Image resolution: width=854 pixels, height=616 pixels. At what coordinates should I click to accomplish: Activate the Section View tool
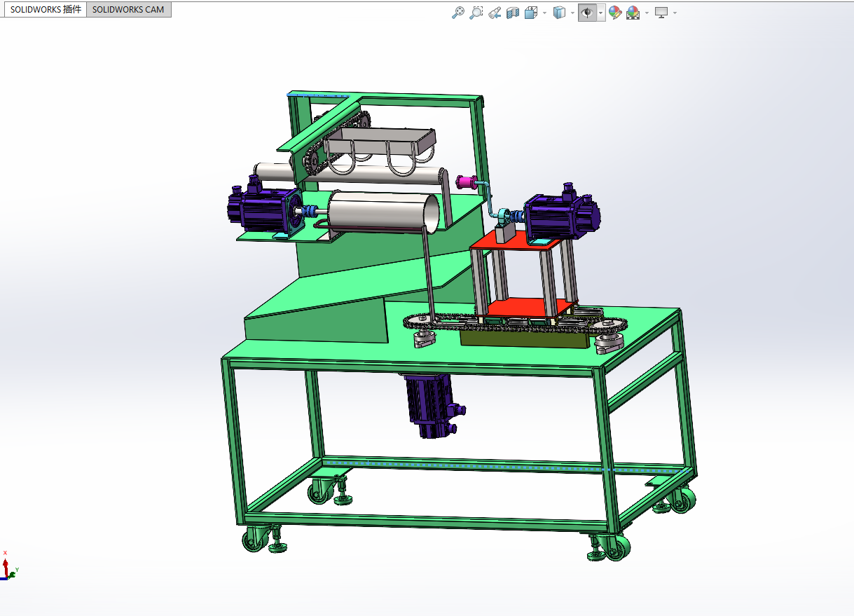[x=513, y=12]
